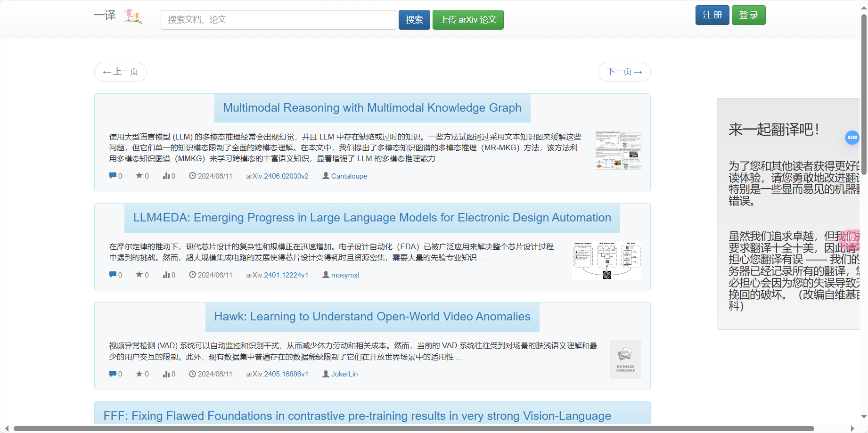Star the LLM4EDA paper
The width and height of the screenshot is (868, 433).
pyautogui.click(x=139, y=275)
